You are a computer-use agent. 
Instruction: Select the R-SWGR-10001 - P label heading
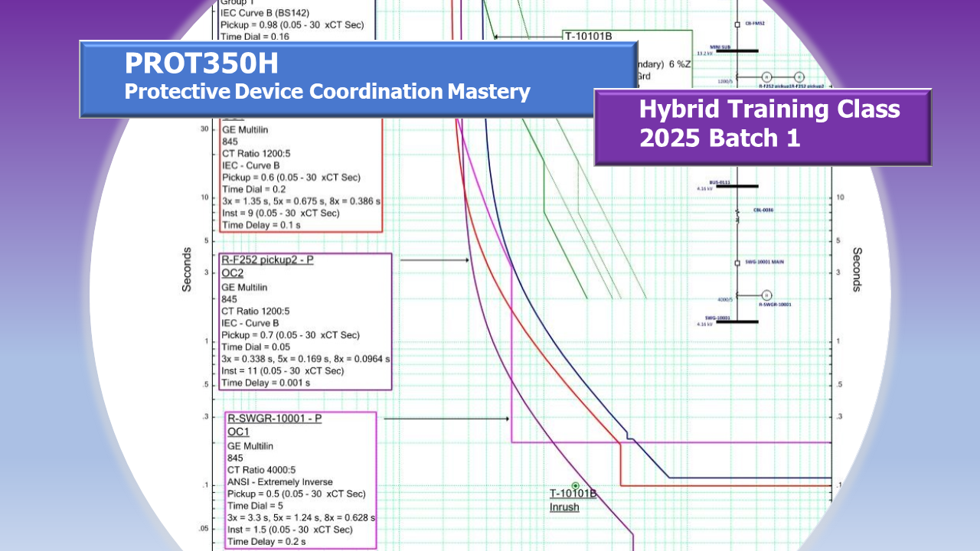(274, 419)
